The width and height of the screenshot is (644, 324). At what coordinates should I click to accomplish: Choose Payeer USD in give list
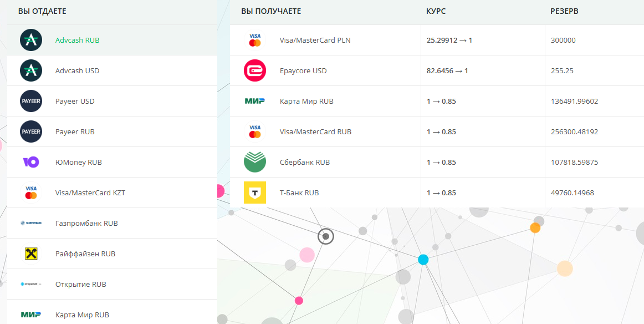pos(112,101)
